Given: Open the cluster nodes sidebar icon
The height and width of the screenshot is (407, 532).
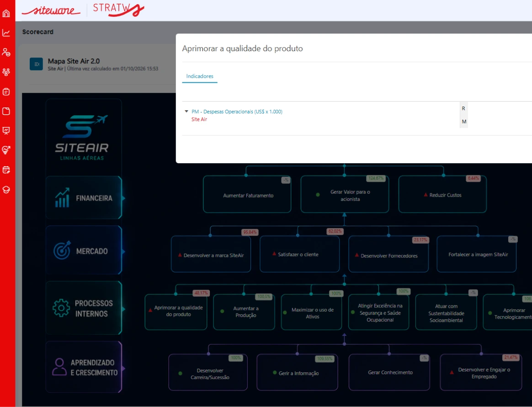Looking at the screenshot, I should pyautogui.click(x=6, y=72).
